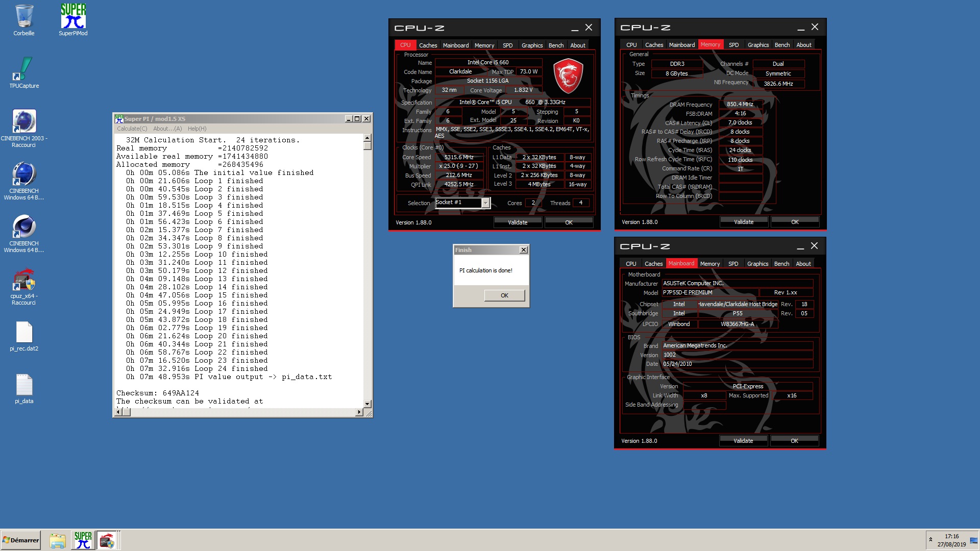This screenshot has width=980, height=551.
Task: Click the BIOS date 05/24/2010 field
Action: [737, 364]
